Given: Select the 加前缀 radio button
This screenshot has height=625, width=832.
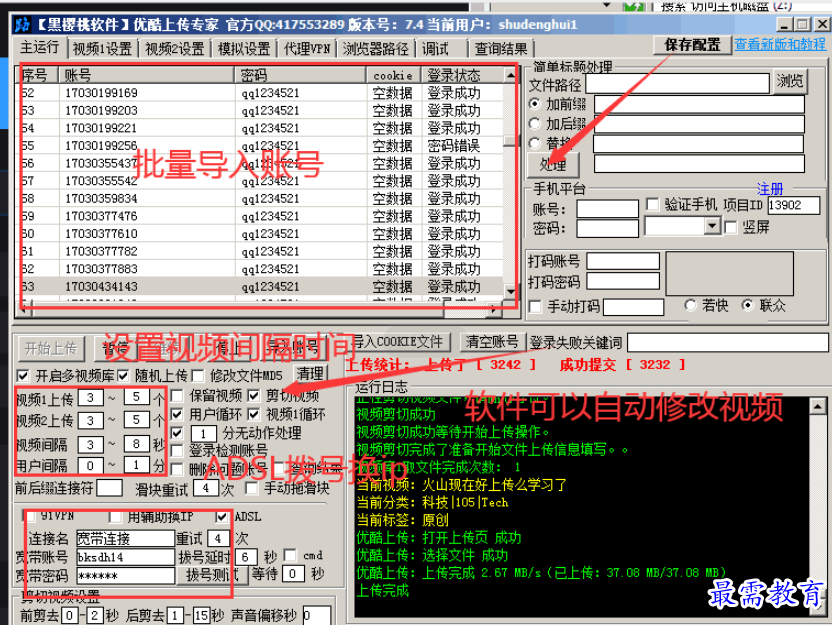Looking at the screenshot, I should 535,103.
